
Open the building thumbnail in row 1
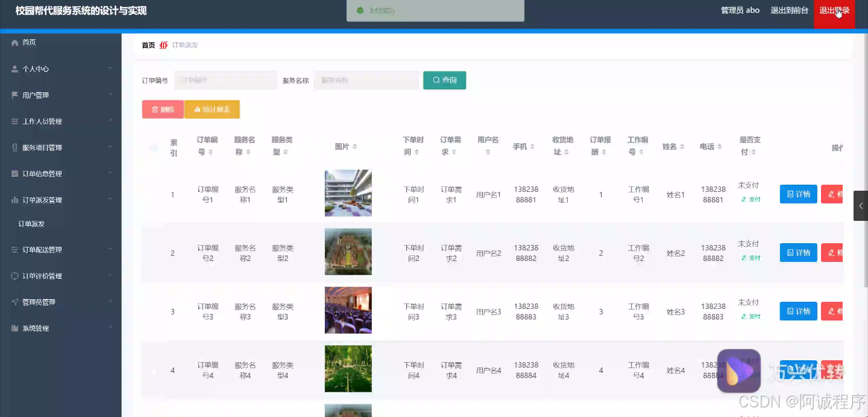[x=348, y=193]
